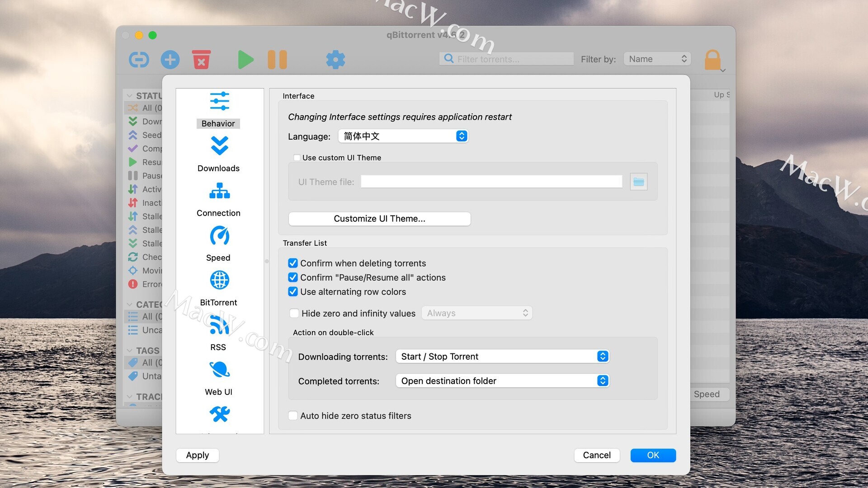
Task: Open the Filter by Name dropdown
Action: [657, 59]
